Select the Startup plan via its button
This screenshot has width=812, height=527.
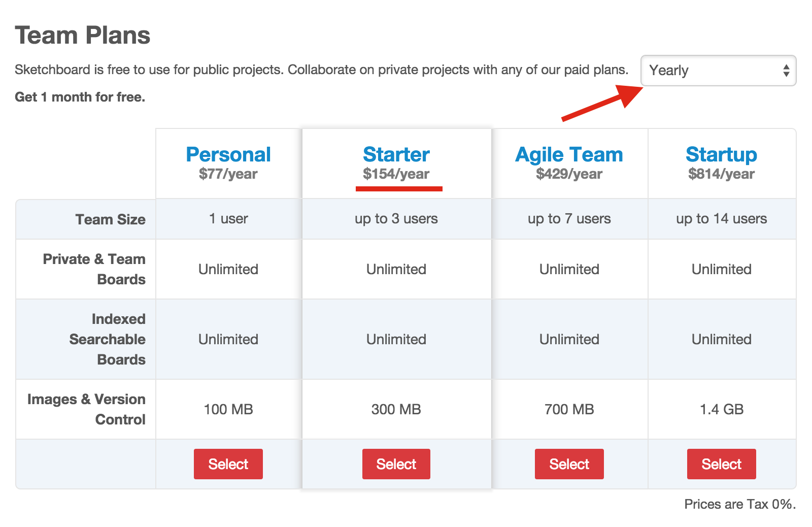pyautogui.click(x=721, y=464)
